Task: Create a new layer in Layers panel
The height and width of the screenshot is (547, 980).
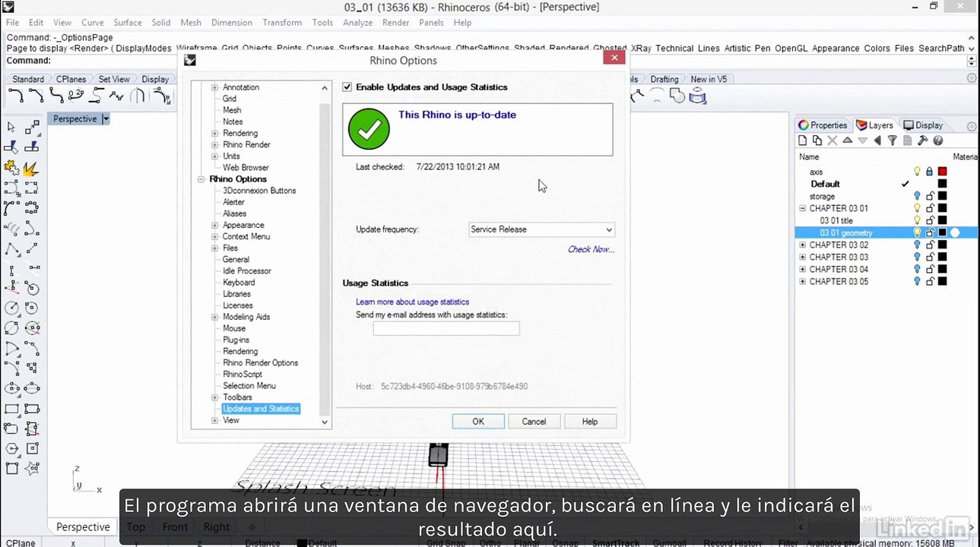Action: coord(802,141)
